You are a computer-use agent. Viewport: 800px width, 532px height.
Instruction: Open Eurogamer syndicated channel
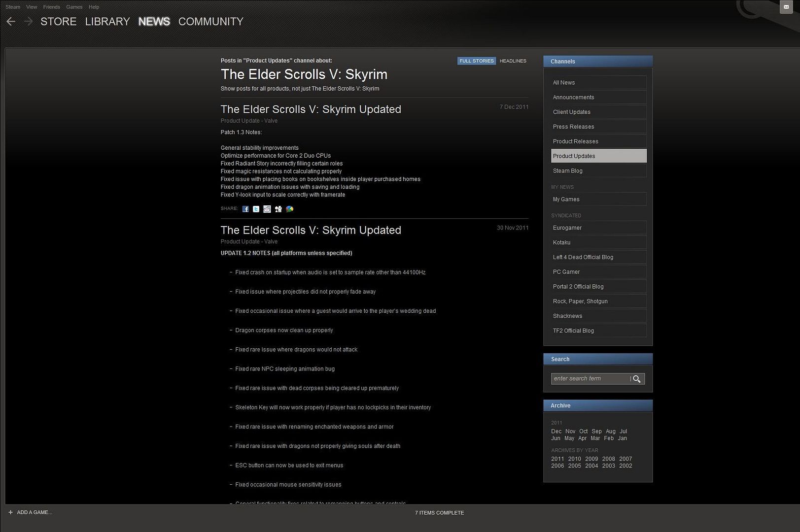[x=599, y=228]
